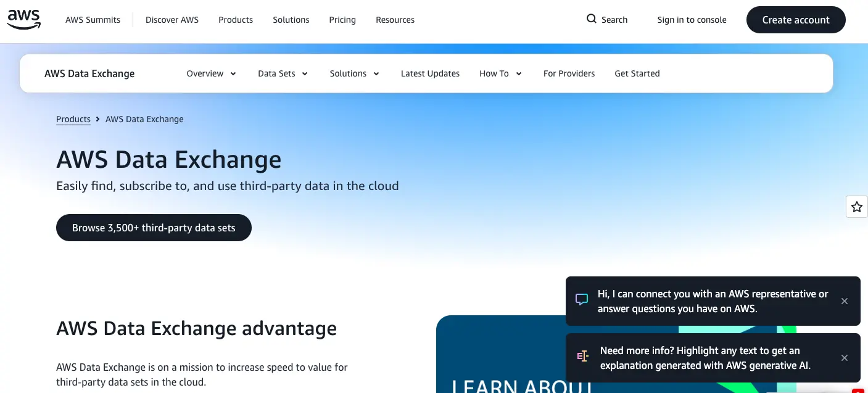Click AWS Data Exchange title in sub-navigation

tap(89, 73)
